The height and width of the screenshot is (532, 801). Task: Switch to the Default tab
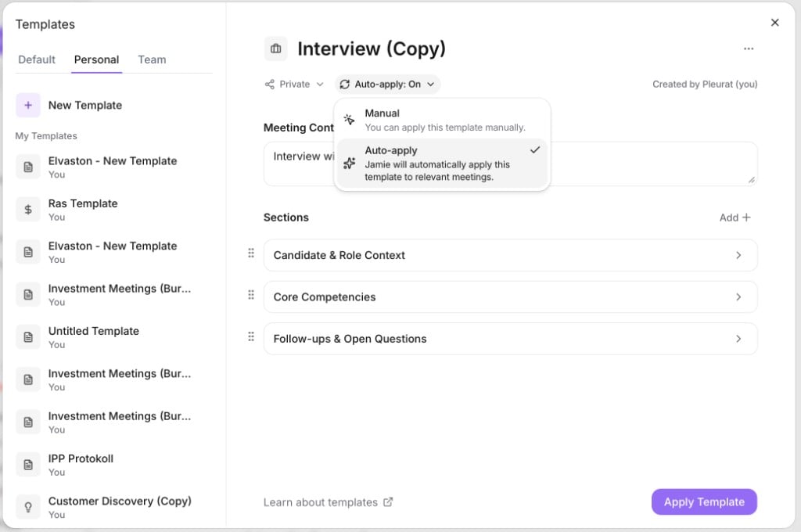(x=37, y=59)
